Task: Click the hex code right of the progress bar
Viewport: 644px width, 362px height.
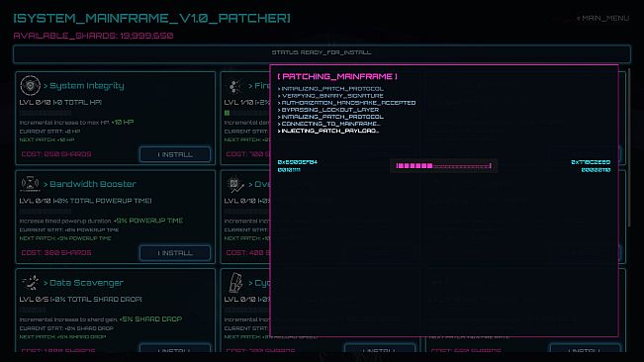Action: [x=591, y=162]
